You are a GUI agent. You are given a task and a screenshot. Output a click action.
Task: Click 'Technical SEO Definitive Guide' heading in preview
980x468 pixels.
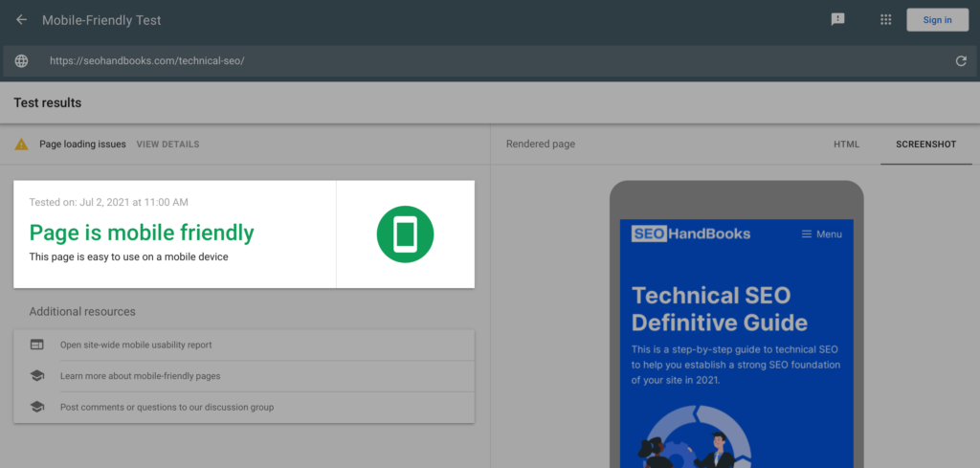pos(720,309)
